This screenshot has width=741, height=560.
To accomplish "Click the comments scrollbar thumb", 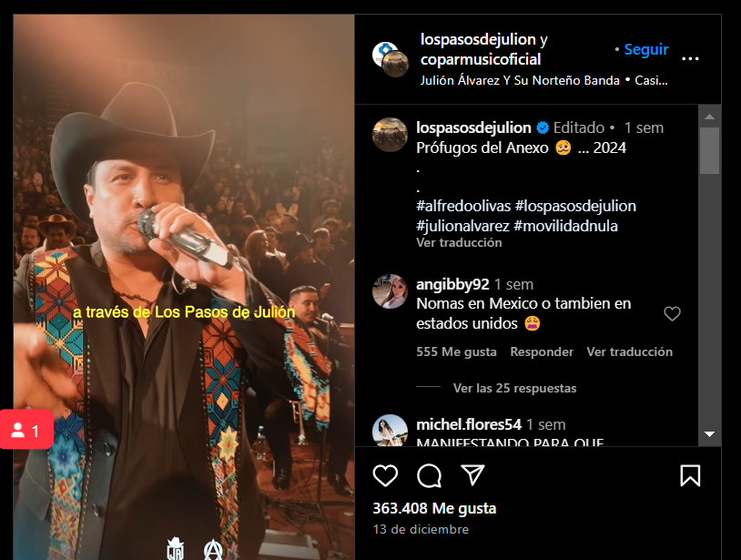I will (x=710, y=150).
